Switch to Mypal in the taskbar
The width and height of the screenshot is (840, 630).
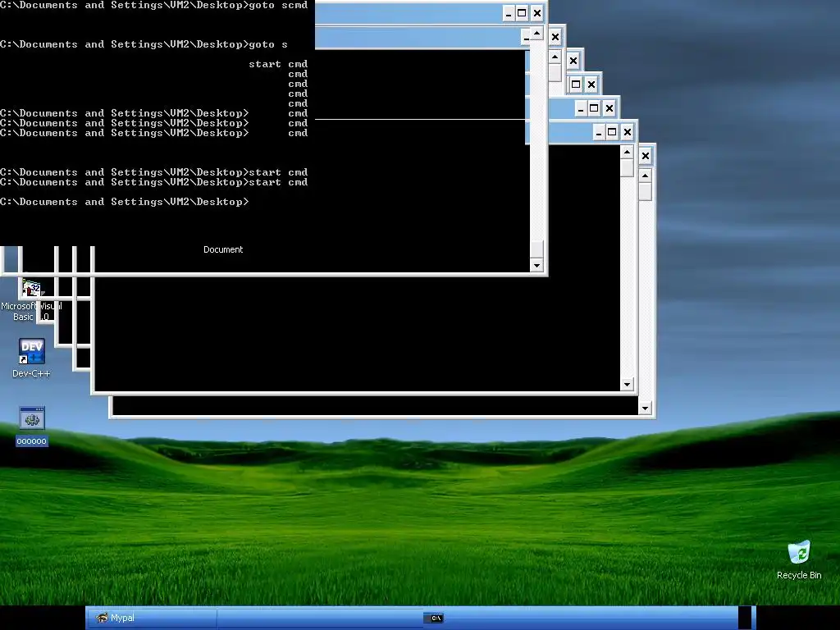[152, 618]
